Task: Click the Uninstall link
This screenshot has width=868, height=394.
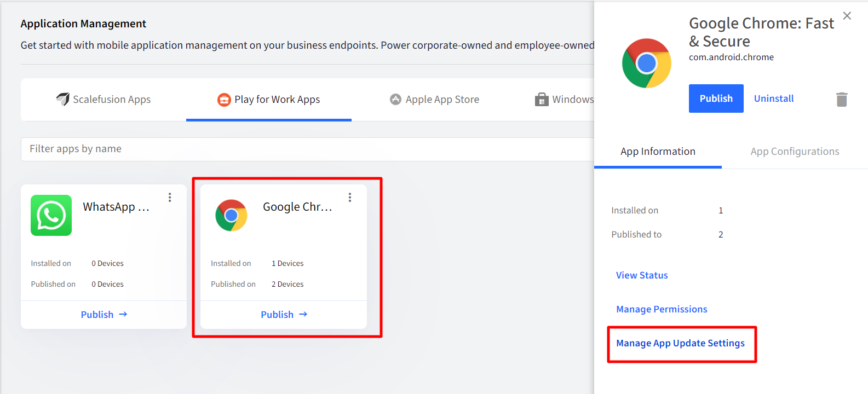Action: click(774, 99)
